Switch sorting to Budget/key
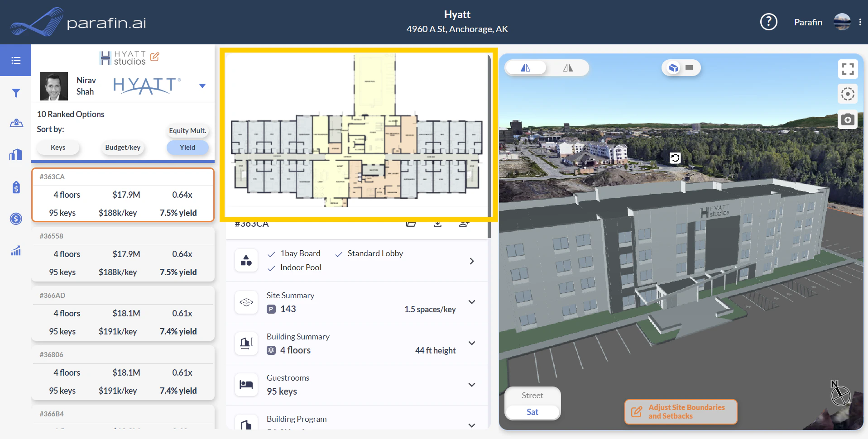868x439 pixels. click(122, 147)
